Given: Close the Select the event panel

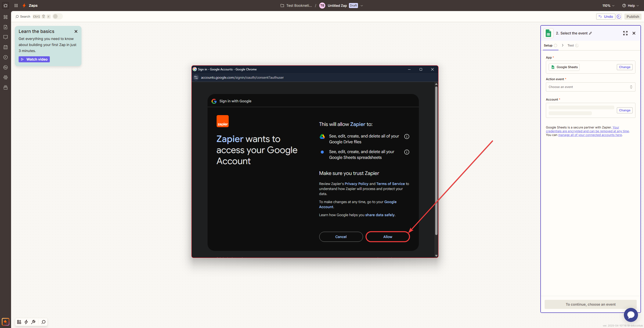Looking at the screenshot, I should (634, 33).
